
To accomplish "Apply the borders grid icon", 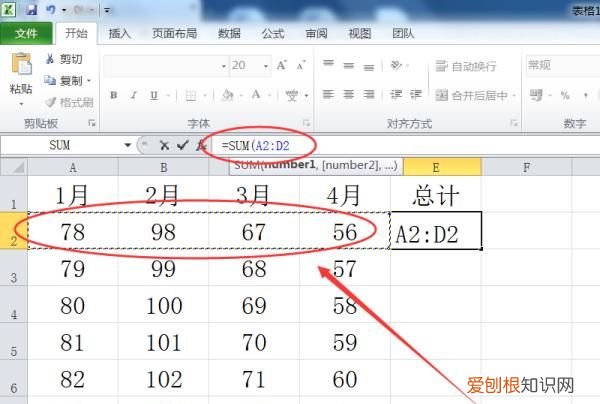I will click(x=191, y=95).
